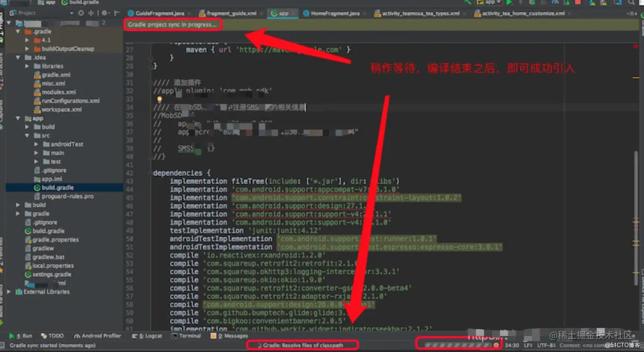
Task: Close the activity_tea_home_customize.xml tab
Action: tap(570, 13)
